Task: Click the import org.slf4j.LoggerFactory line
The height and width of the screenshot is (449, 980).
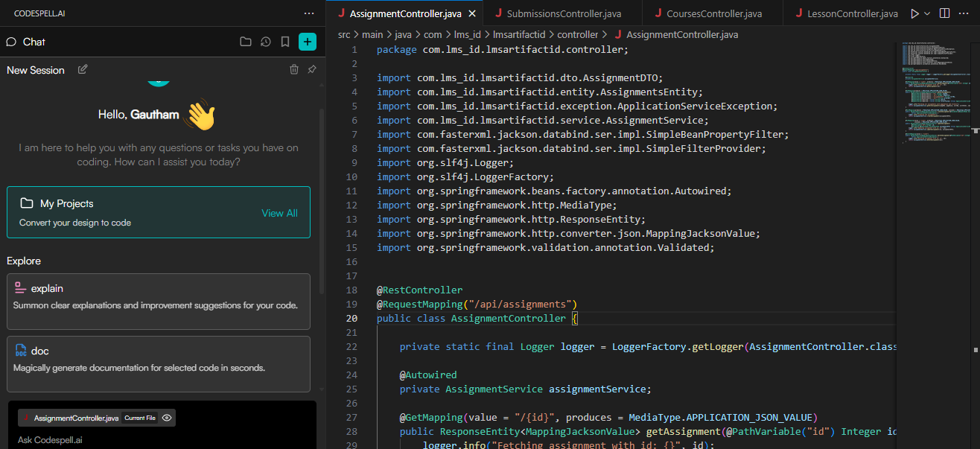Action: 465,176
